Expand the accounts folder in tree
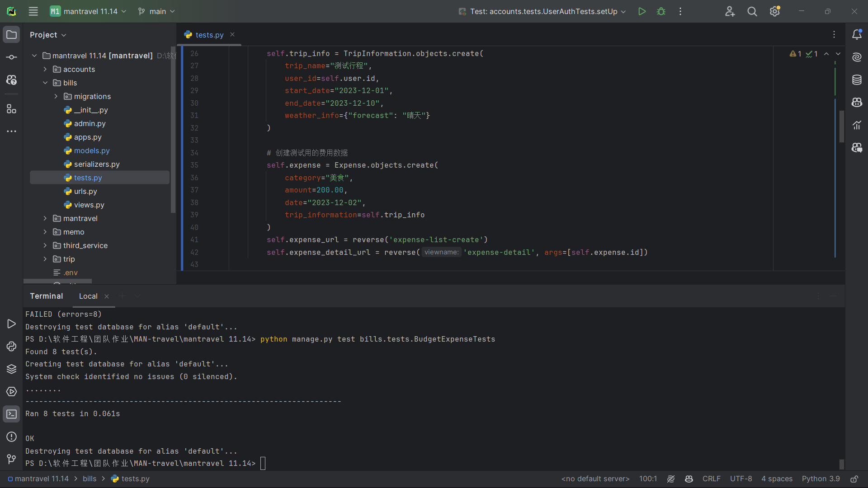Image resolution: width=868 pixels, height=488 pixels. coord(45,69)
